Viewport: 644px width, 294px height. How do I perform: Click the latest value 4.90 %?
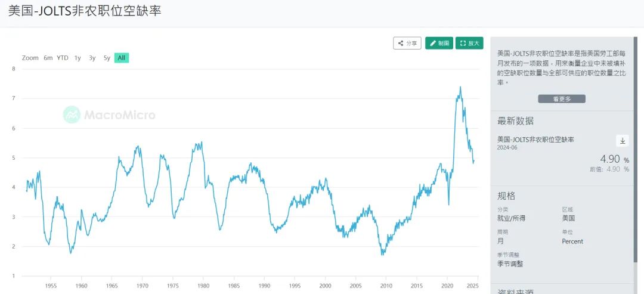coord(614,159)
